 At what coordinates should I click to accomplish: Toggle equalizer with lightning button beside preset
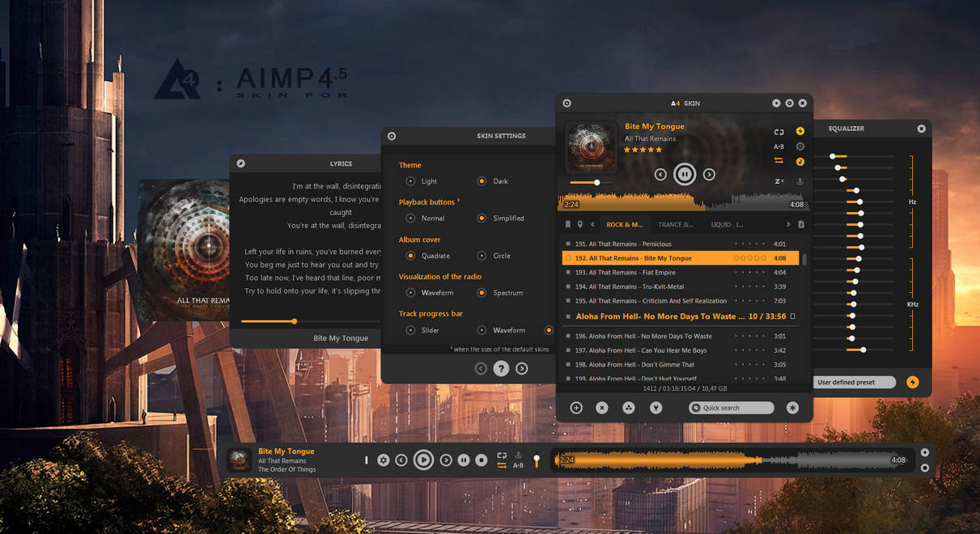pos(913,382)
